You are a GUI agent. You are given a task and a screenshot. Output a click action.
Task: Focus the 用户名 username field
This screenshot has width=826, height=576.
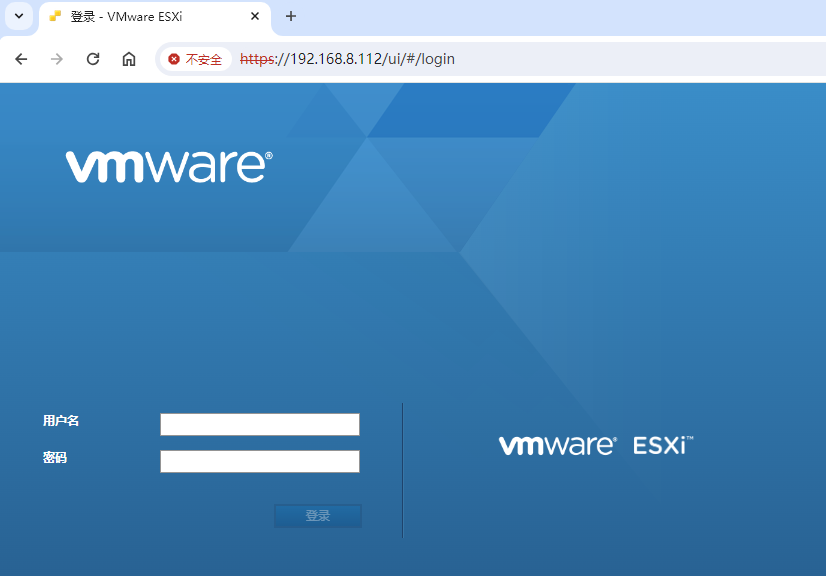tap(259, 425)
